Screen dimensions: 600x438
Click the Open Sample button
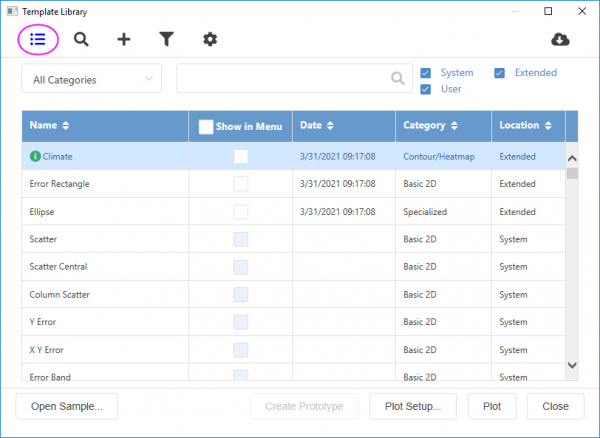tap(67, 407)
